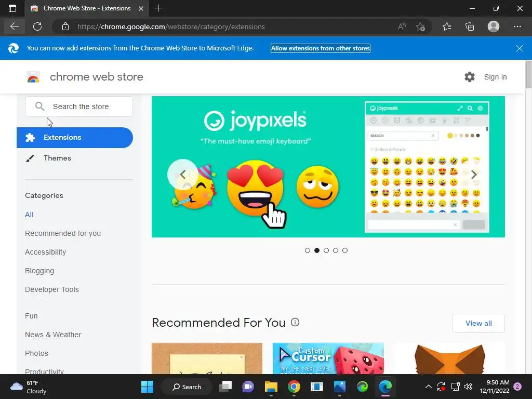This screenshot has width=532, height=399.
Task: Open Read Aloud icon in address bar
Action: 402,26
